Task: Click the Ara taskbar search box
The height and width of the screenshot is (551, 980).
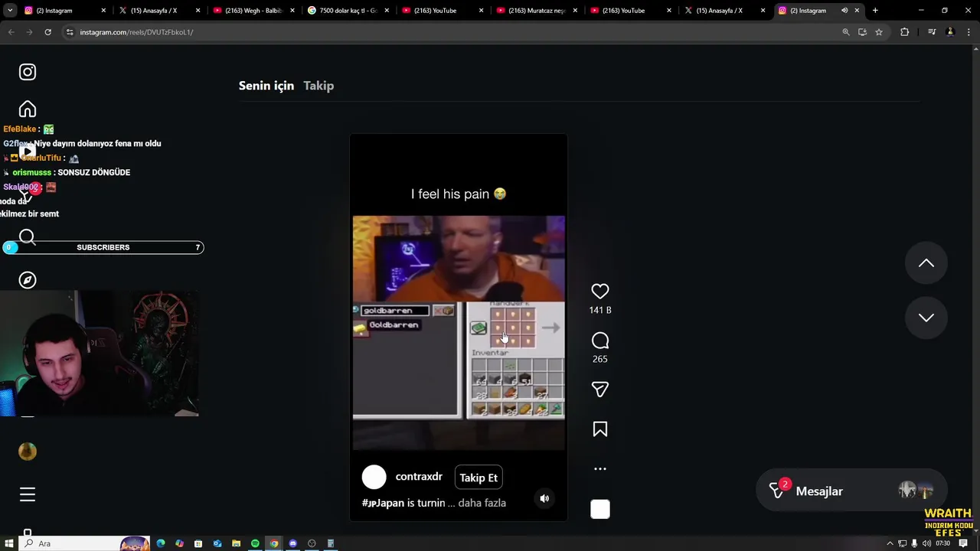Action: [84, 543]
